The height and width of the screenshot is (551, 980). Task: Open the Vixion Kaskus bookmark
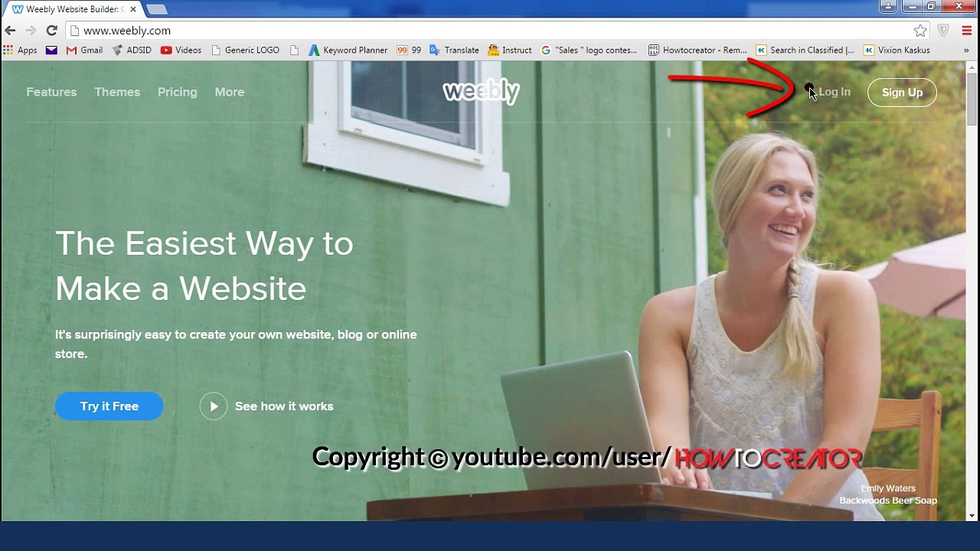[897, 50]
